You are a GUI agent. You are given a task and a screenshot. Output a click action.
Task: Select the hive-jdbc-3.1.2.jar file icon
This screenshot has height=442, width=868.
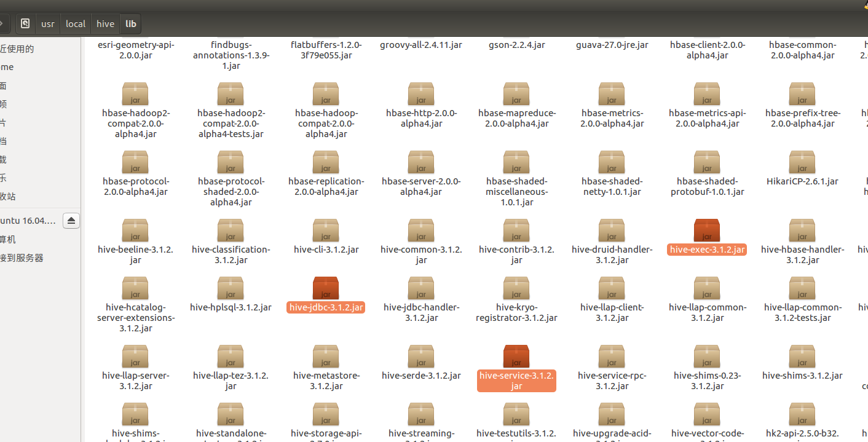pyautogui.click(x=326, y=288)
